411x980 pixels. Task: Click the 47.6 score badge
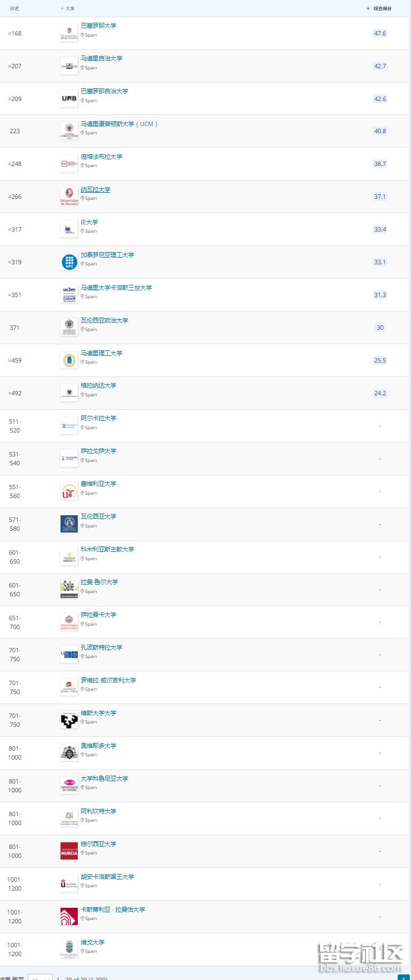coord(380,33)
